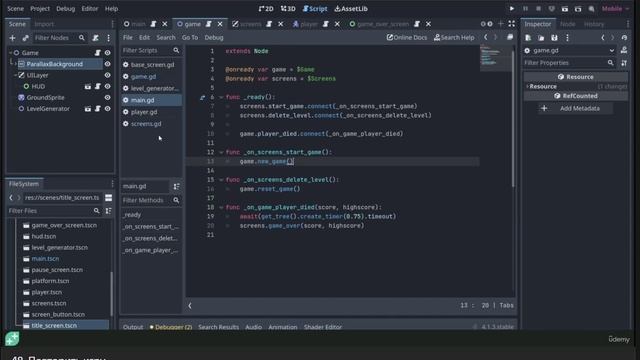640x360 pixels.
Task: Toggle visibility of UILayer node
Action: click(x=107, y=75)
